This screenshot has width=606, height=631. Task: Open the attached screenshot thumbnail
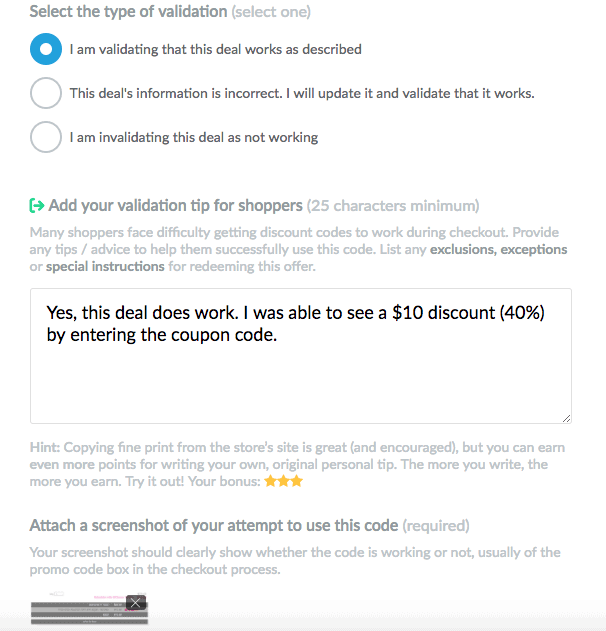85,611
